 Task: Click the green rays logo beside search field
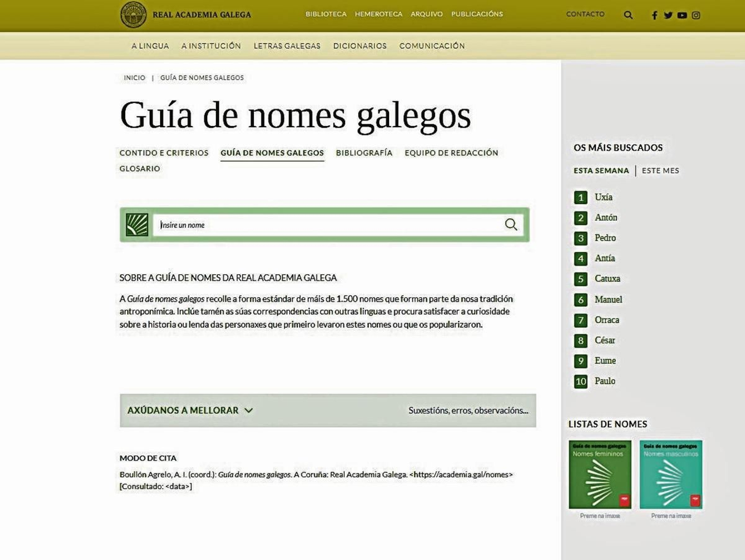tap(137, 225)
